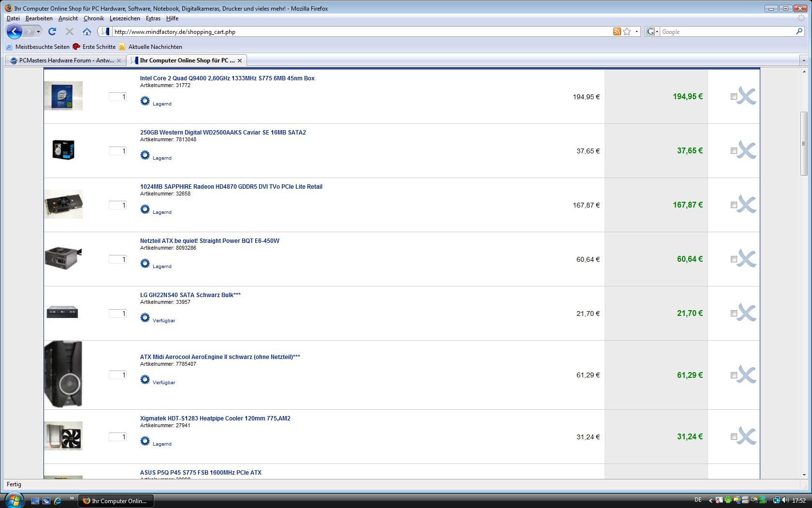Viewport: 812px width, 508px height.
Task: Open the Ansicht menu
Action: 68,18
